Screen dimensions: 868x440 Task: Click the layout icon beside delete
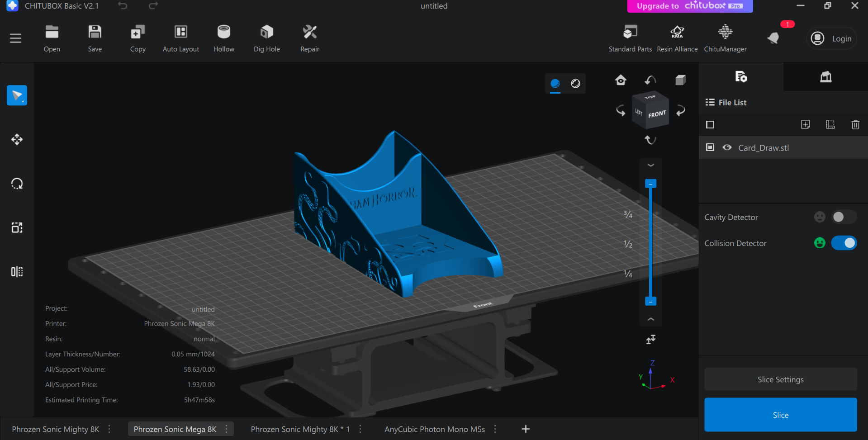point(830,124)
